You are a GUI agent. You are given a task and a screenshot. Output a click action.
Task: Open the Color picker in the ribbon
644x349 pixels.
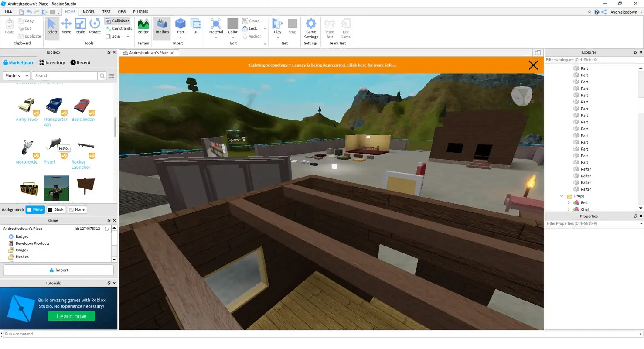(x=232, y=27)
